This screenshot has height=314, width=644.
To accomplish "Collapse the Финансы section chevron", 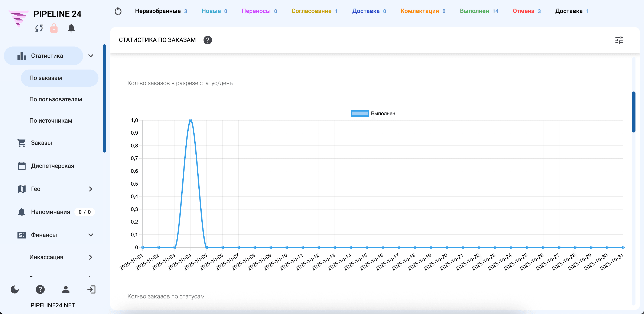I will [x=91, y=235].
